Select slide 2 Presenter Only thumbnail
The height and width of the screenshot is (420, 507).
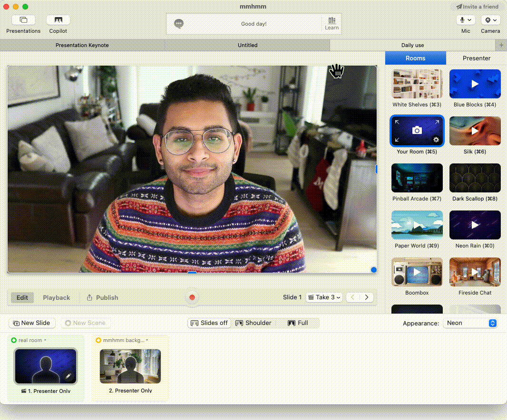[x=130, y=366]
